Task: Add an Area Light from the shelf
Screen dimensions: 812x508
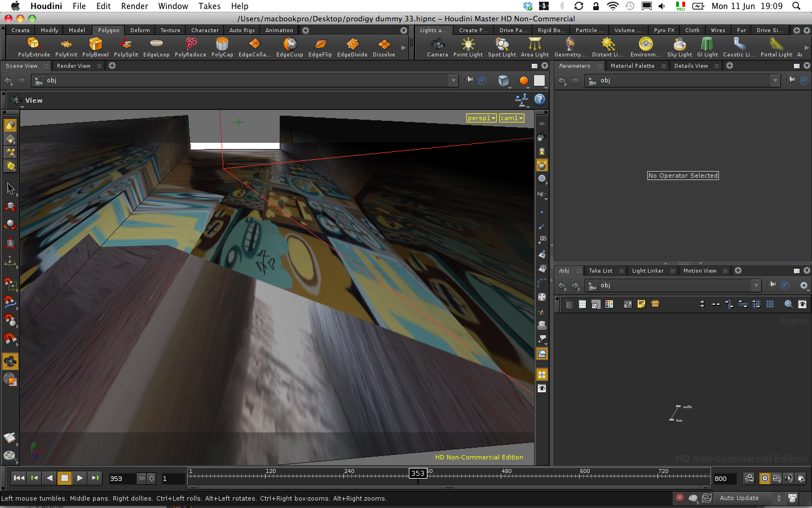Action: (535, 47)
